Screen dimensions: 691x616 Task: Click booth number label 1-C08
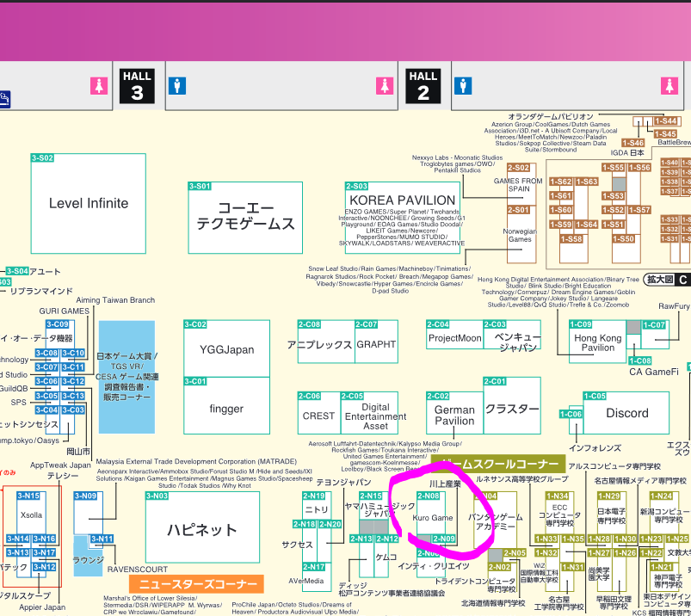tap(640, 360)
